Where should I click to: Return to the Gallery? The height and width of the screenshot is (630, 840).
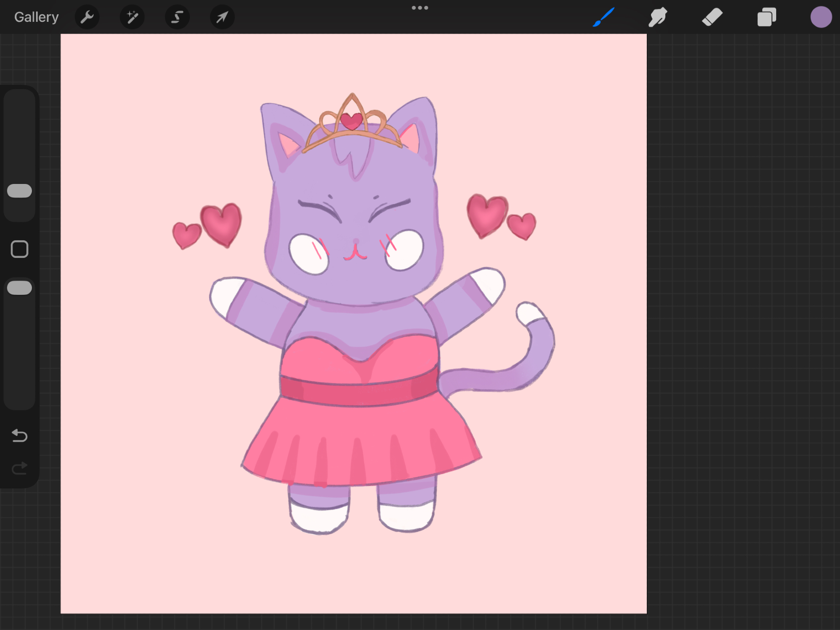click(x=37, y=17)
